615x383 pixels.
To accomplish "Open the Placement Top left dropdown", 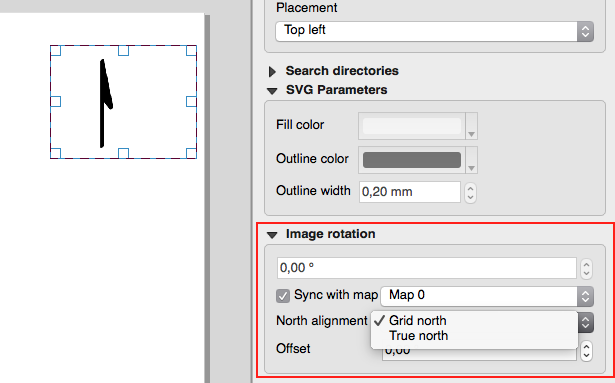I will coord(434,31).
